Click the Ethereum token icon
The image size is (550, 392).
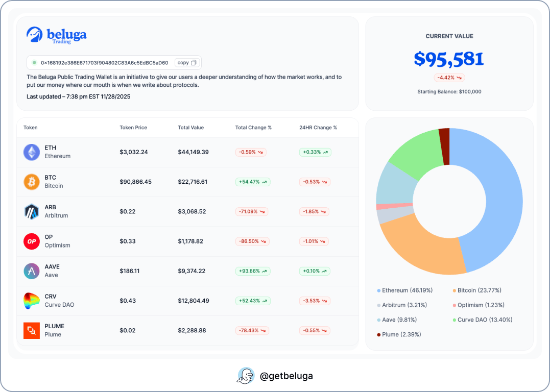pos(32,152)
